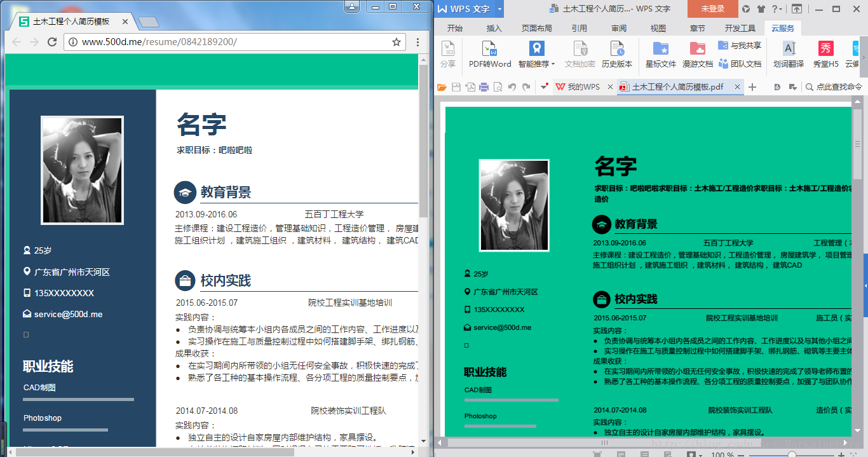Screen dimensions: 868x457
Task: Click the print preview icon in quick toolbar
Action: pyautogui.click(x=498, y=87)
